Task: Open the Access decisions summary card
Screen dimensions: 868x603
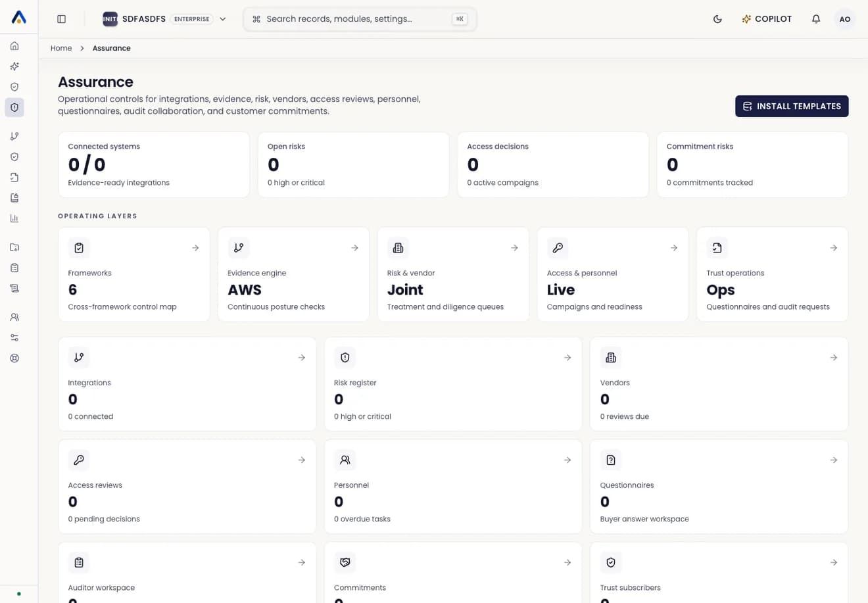Action: coord(553,164)
